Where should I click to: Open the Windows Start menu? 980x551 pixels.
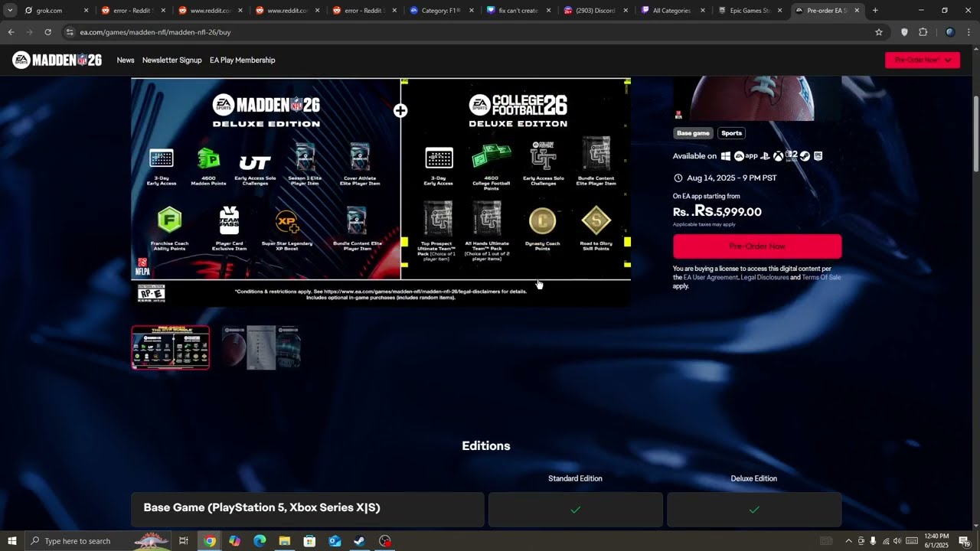(12, 541)
